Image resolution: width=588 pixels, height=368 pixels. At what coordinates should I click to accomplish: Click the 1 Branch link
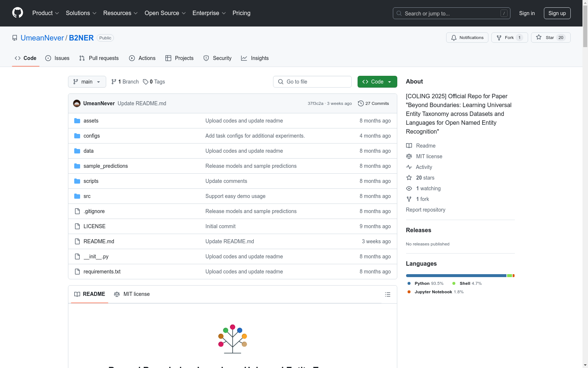coord(125,82)
